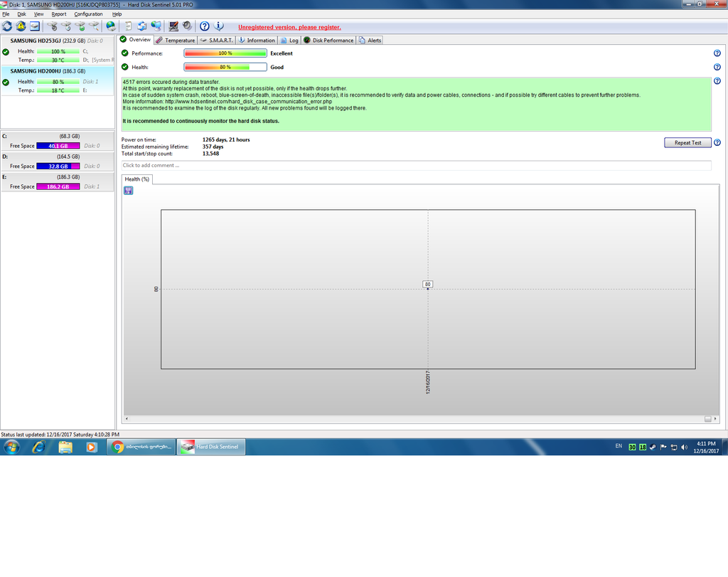728x577 pixels.
Task: Click the globe with disk toolbar icon
Action: [x=111, y=26]
